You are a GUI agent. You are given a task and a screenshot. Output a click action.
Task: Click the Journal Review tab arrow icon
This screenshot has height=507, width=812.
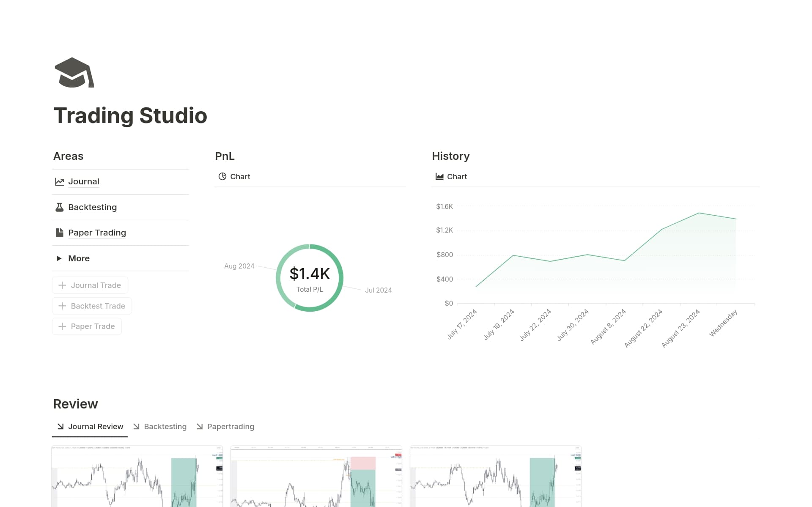pos(60,427)
